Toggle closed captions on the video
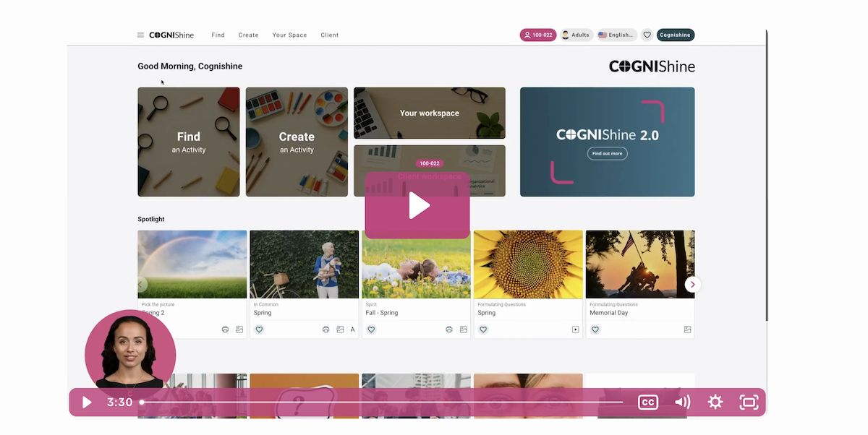Image resolution: width=868 pixels, height=435 pixels. pyautogui.click(x=648, y=402)
